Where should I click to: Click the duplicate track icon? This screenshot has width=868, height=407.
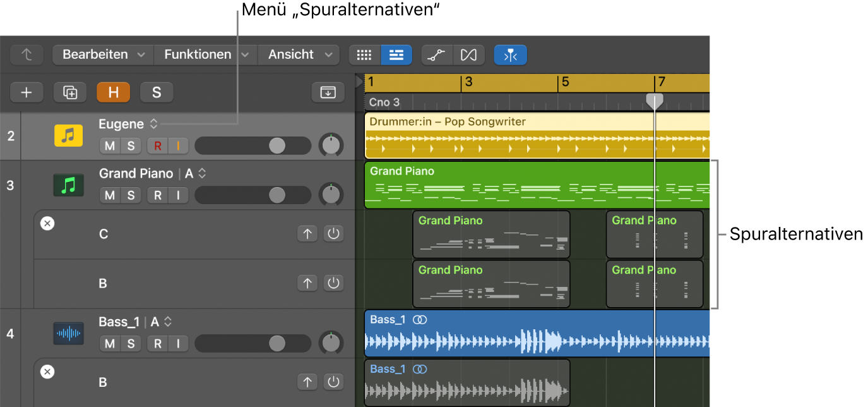click(70, 92)
